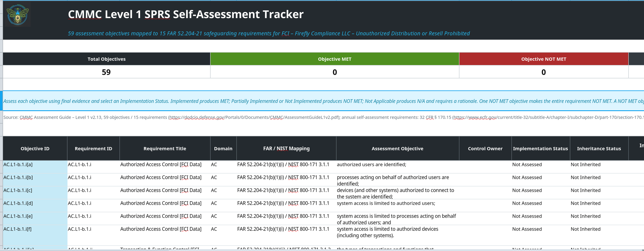This screenshot has width=644, height=251.
Task: Select the Requirement Title cell in row AC.L1-b.1.i[b]
Action: click(x=165, y=180)
